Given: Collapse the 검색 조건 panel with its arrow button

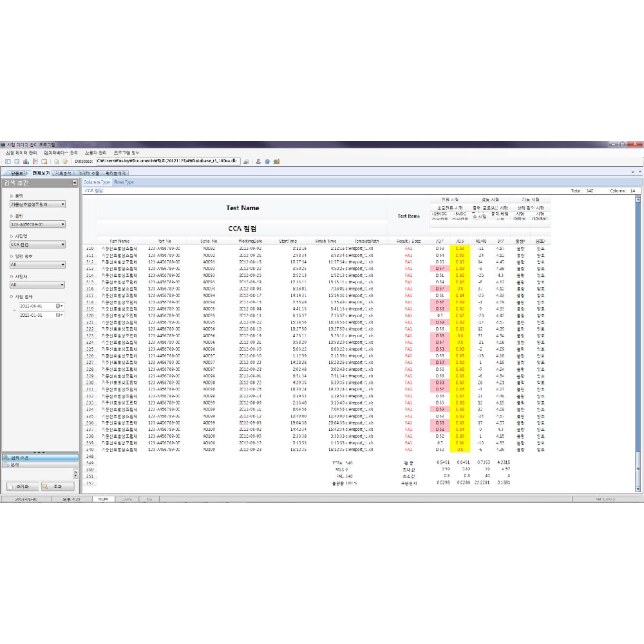Looking at the screenshot, I should coord(75,182).
